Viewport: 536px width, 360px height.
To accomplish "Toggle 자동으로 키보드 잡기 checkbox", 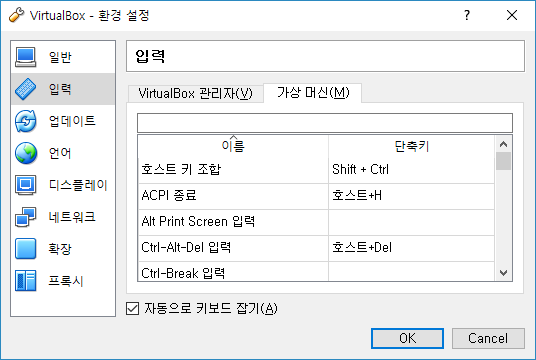I will [132, 308].
